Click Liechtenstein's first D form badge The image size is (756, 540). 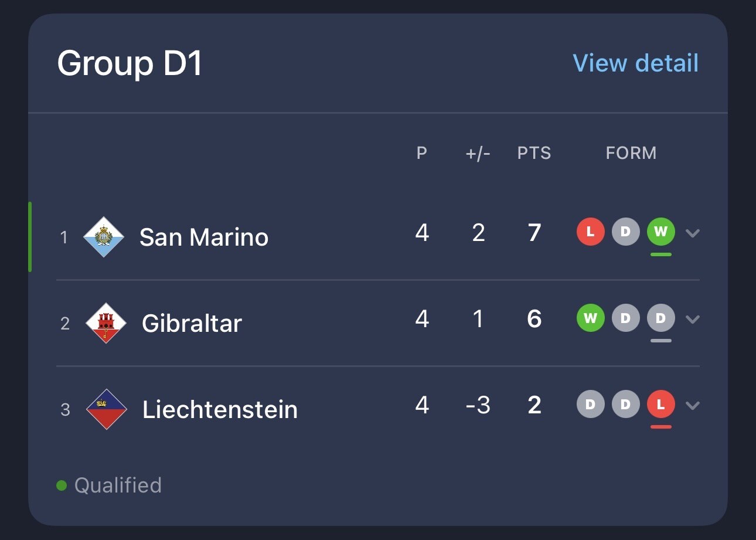coord(591,405)
